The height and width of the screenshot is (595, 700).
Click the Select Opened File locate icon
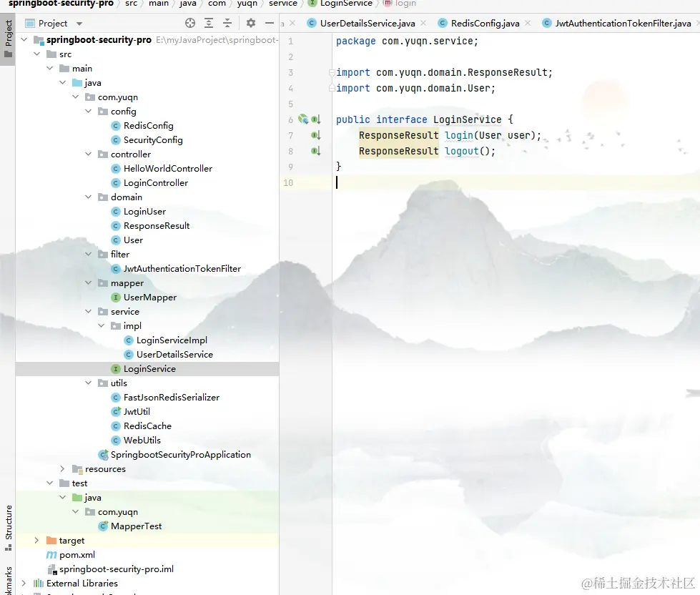point(190,23)
